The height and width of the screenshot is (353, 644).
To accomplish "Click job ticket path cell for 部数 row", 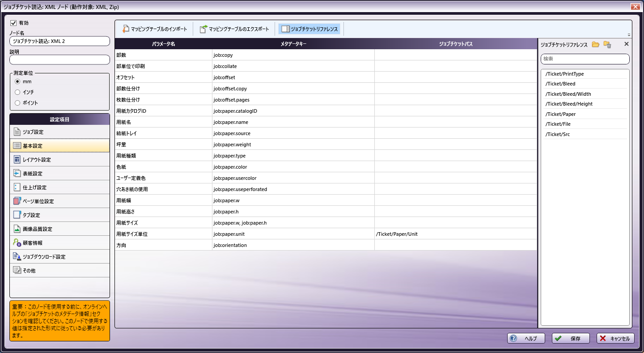I will tap(456, 55).
